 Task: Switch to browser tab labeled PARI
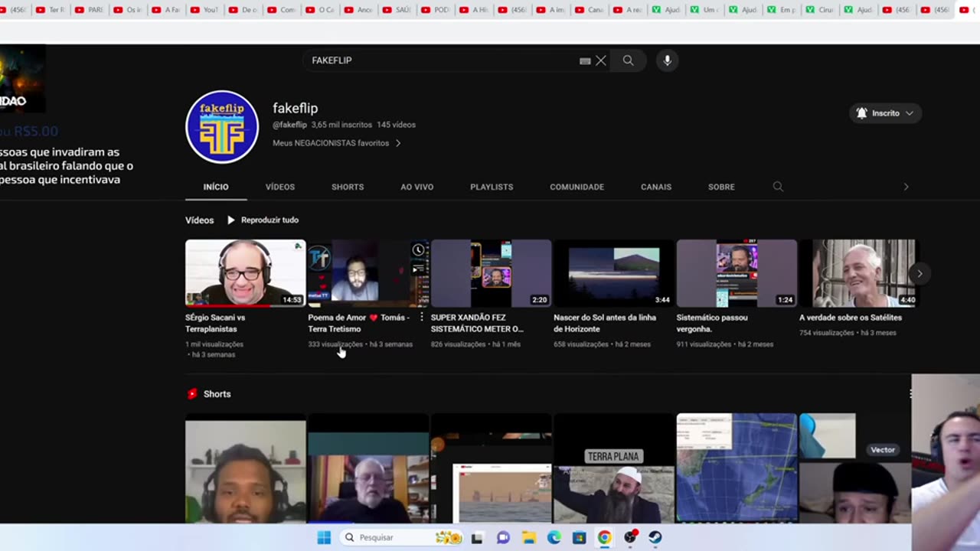pyautogui.click(x=90, y=10)
